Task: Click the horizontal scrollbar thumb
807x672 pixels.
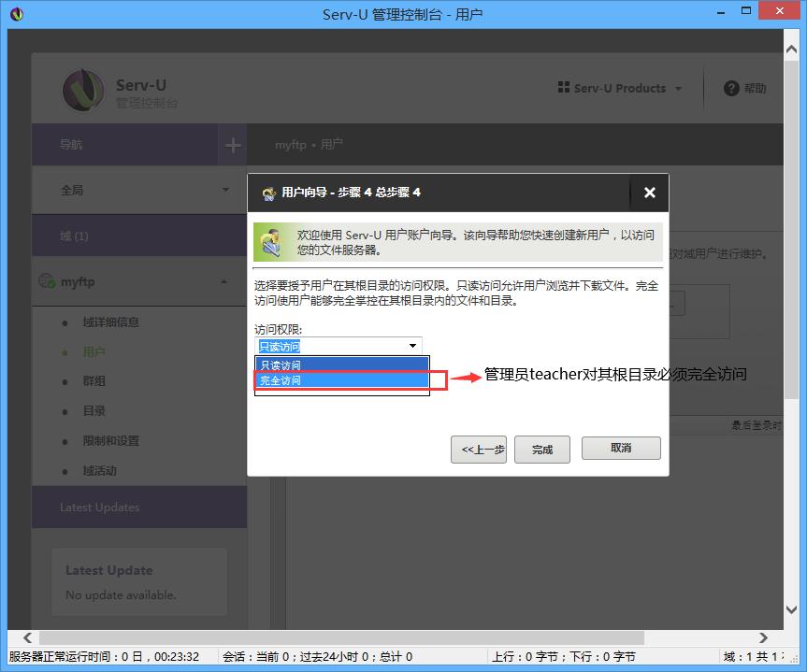Action: tap(341, 638)
